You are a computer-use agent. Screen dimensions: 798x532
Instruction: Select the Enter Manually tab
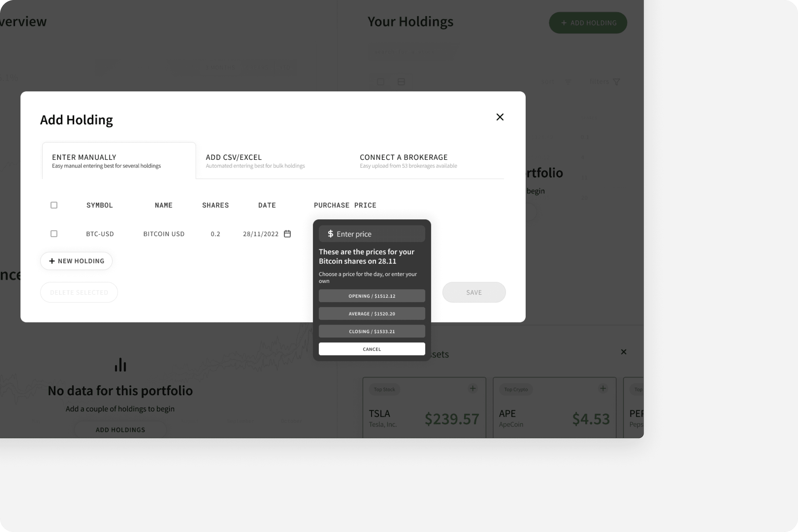[119, 161]
